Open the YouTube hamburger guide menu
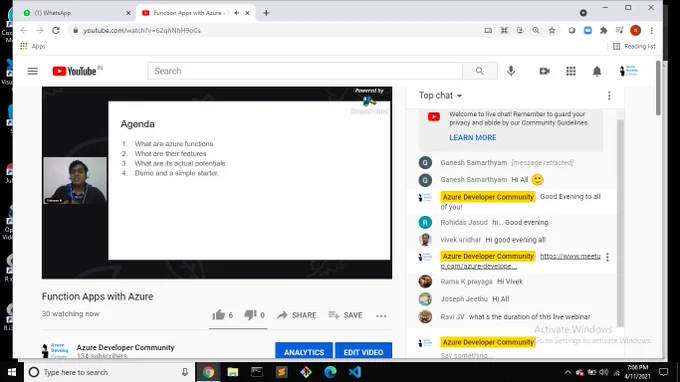Image resolution: width=680 pixels, height=382 pixels. [x=33, y=71]
